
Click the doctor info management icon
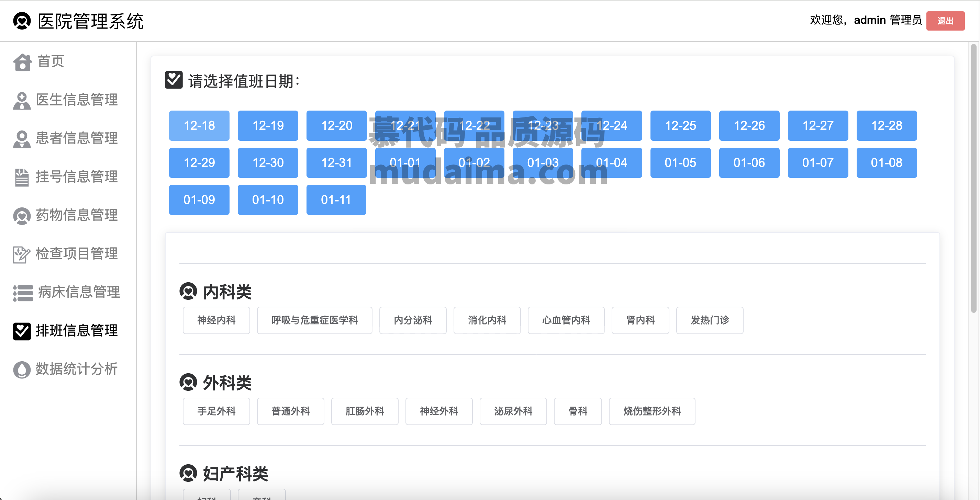click(22, 101)
